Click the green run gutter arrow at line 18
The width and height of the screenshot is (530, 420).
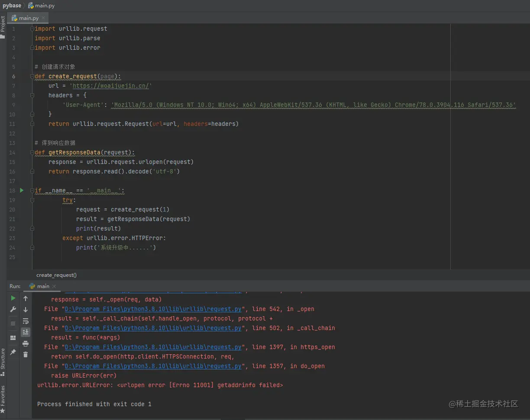(22, 190)
